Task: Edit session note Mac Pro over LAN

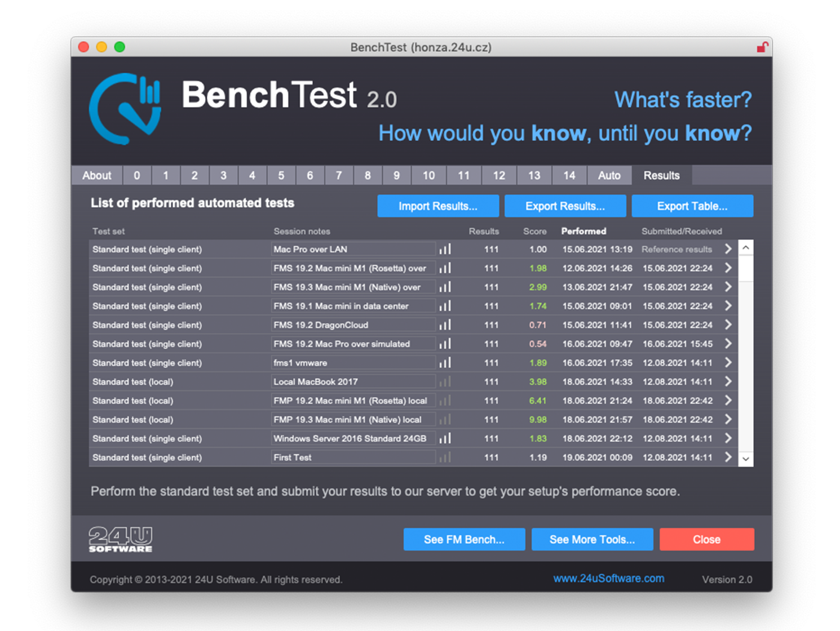Action: pyautogui.click(x=352, y=249)
